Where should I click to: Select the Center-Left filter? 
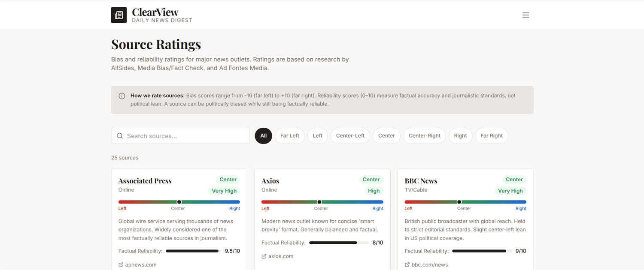pyautogui.click(x=350, y=136)
